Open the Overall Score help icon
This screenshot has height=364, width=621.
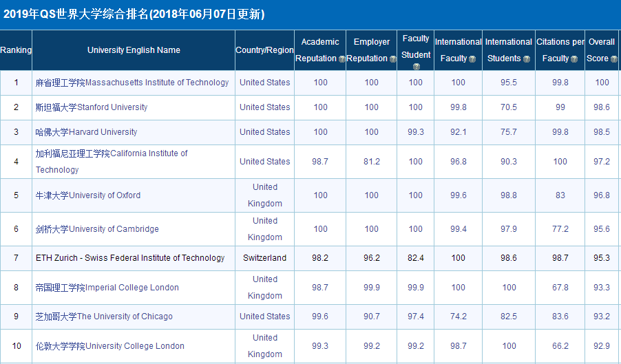(614, 59)
